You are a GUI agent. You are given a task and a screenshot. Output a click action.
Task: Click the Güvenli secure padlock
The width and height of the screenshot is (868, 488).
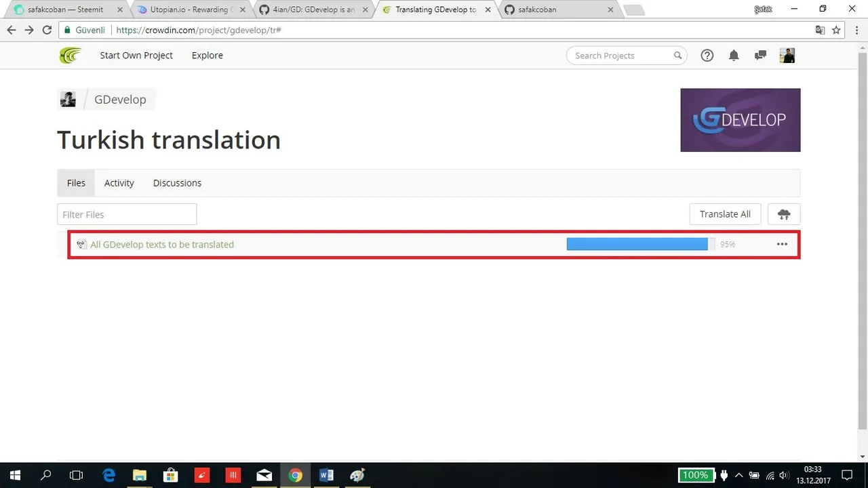tap(68, 30)
